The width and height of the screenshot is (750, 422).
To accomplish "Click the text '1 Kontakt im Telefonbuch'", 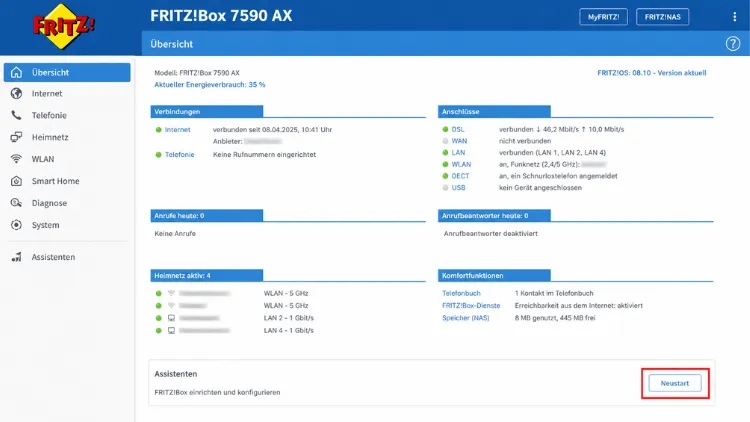I will tap(554, 293).
